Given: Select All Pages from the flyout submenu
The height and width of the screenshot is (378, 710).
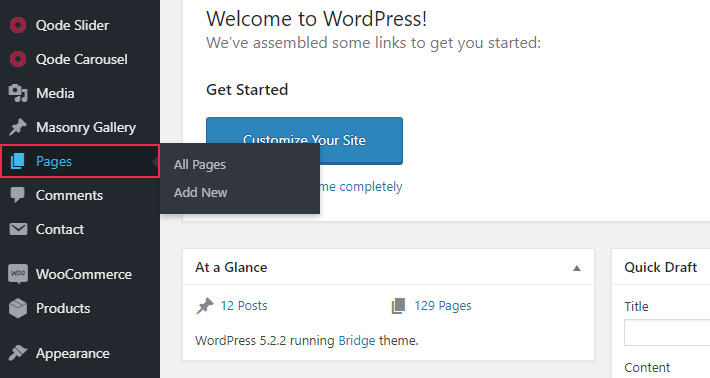Looking at the screenshot, I should (x=200, y=165).
